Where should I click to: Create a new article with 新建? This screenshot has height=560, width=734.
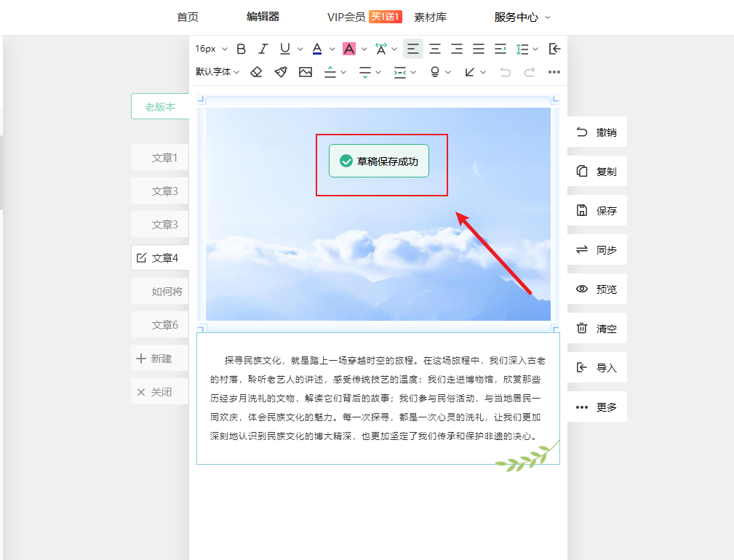(160, 359)
